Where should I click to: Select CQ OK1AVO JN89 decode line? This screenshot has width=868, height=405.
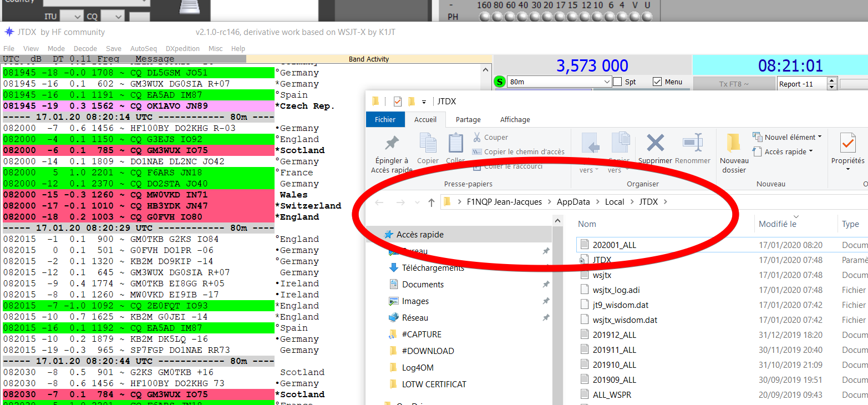tap(139, 106)
